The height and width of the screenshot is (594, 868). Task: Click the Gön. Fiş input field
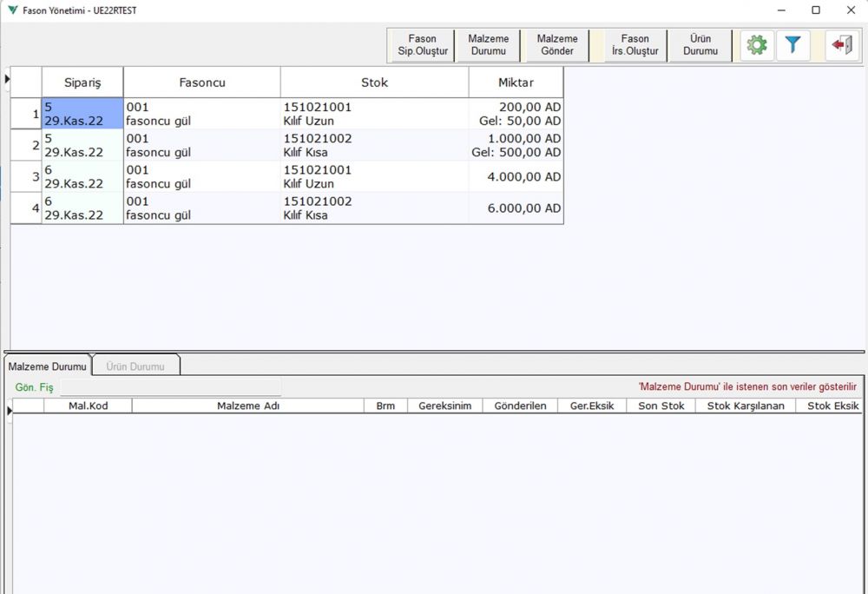(170, 386)
